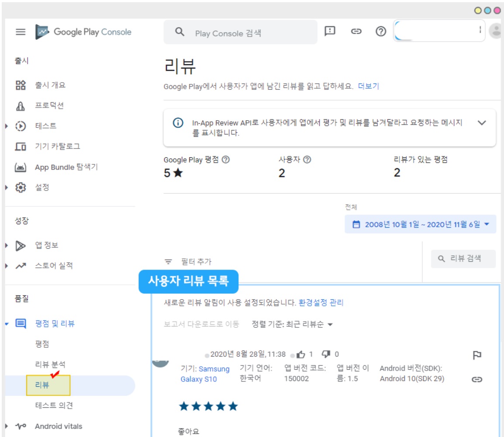504x437 pixels.
Task: Click the 평점 및 리뷰 comment icon
Action: 21,323
